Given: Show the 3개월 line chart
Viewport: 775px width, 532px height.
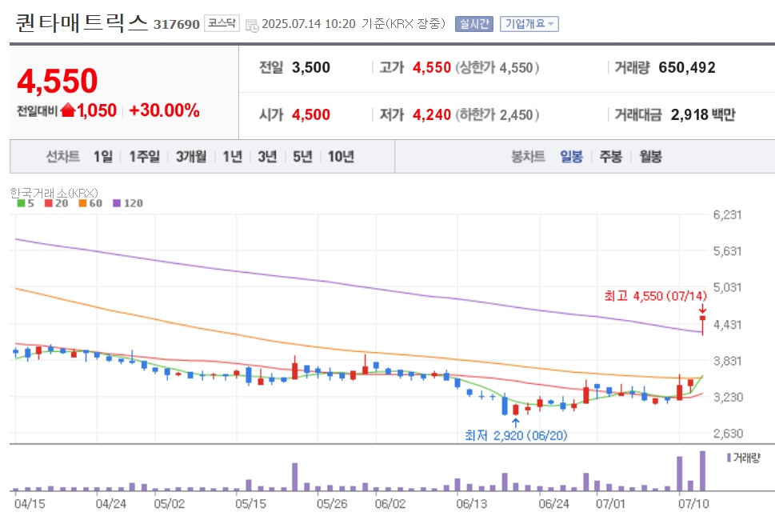Looking at the screenshot, I should point(191,157).
